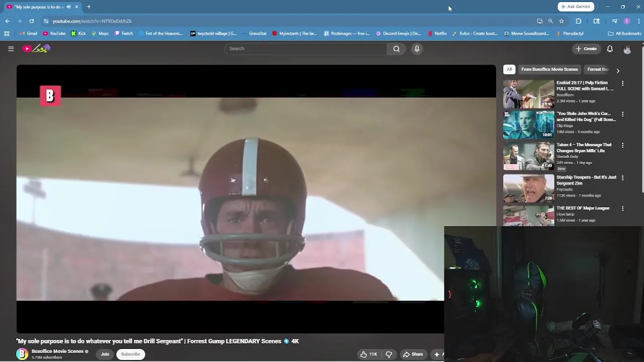The width and height of the screenshot is (644, 362).
Task: Open Chrome's three-dot menu
Action: (x=639, y=21)
